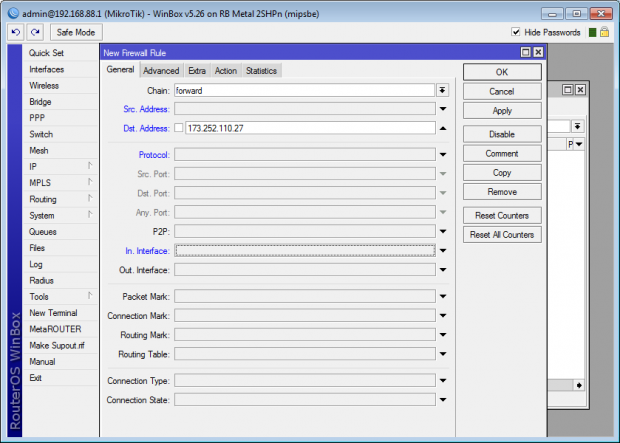
Task: Open the Routing submenu
Action: pyautogui.click(x=60, y=199)
